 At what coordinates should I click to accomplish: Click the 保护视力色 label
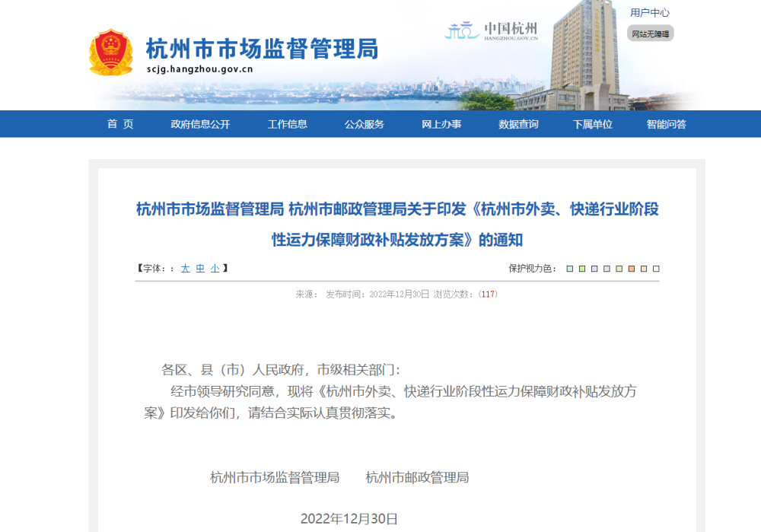(x=533, y=269)
